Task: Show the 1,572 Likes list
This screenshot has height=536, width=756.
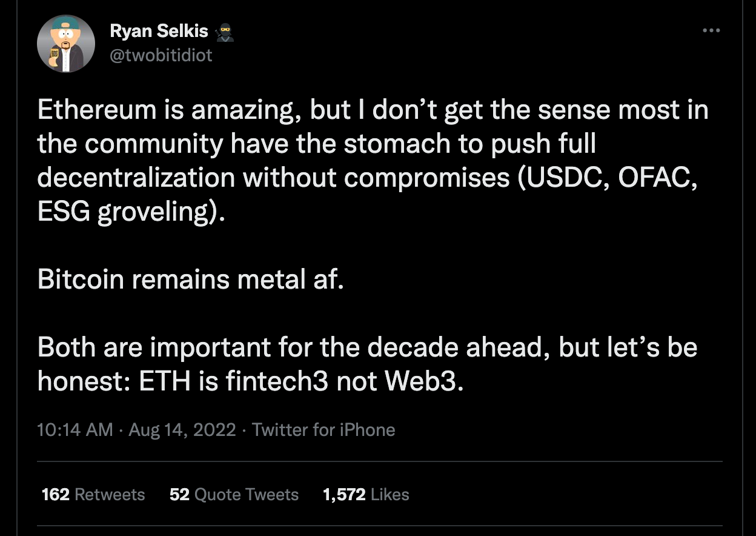Action: tap(366, 494)
